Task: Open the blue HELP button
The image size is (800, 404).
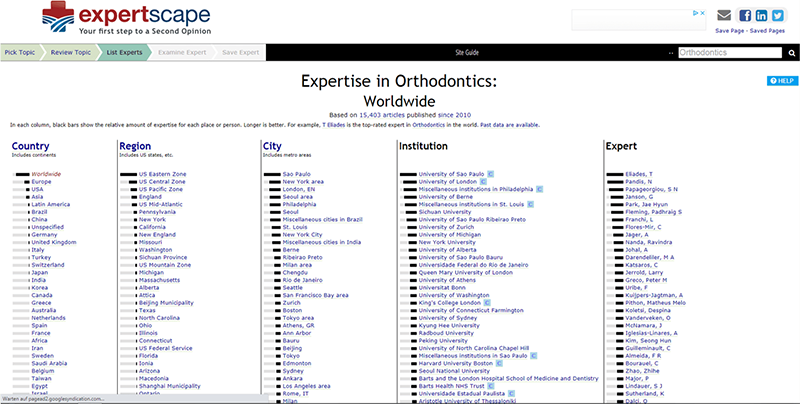Action: 780,80
